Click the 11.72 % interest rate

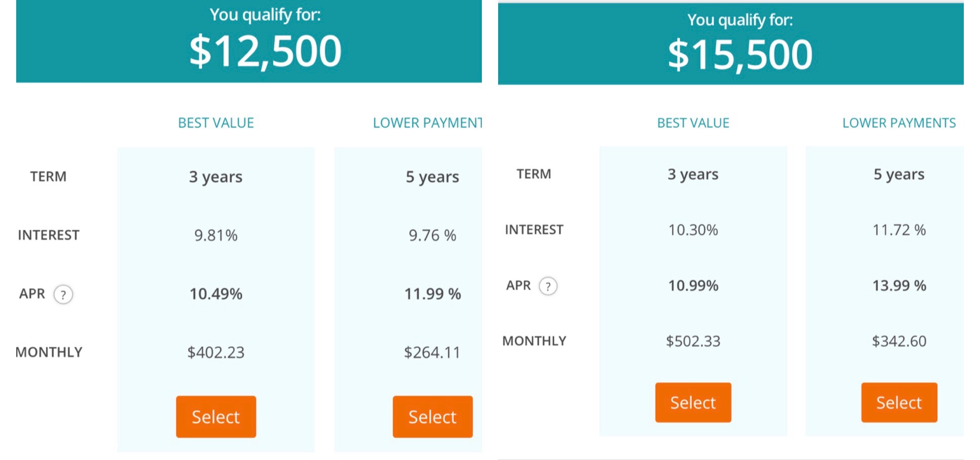[x=899, y=230]
